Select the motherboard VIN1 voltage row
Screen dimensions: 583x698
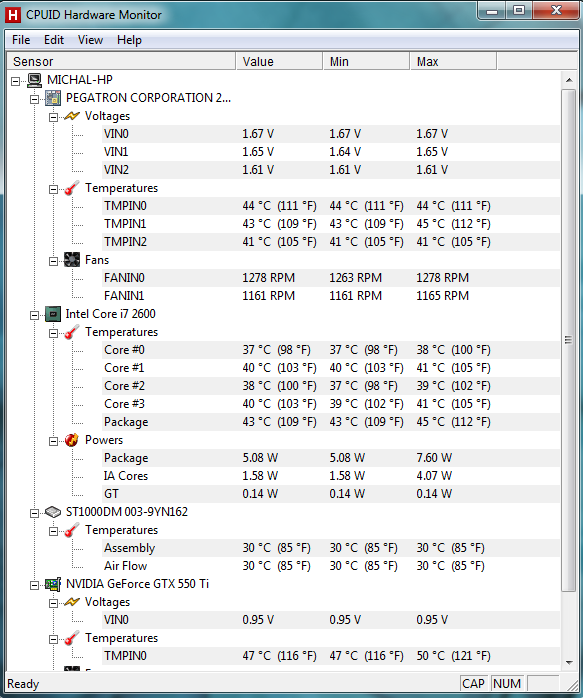[331, 152]
